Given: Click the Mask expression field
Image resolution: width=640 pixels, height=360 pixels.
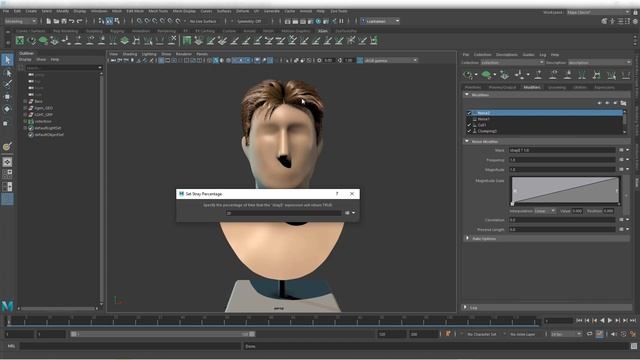Looking at the screenshot, I should coord(562,150).
